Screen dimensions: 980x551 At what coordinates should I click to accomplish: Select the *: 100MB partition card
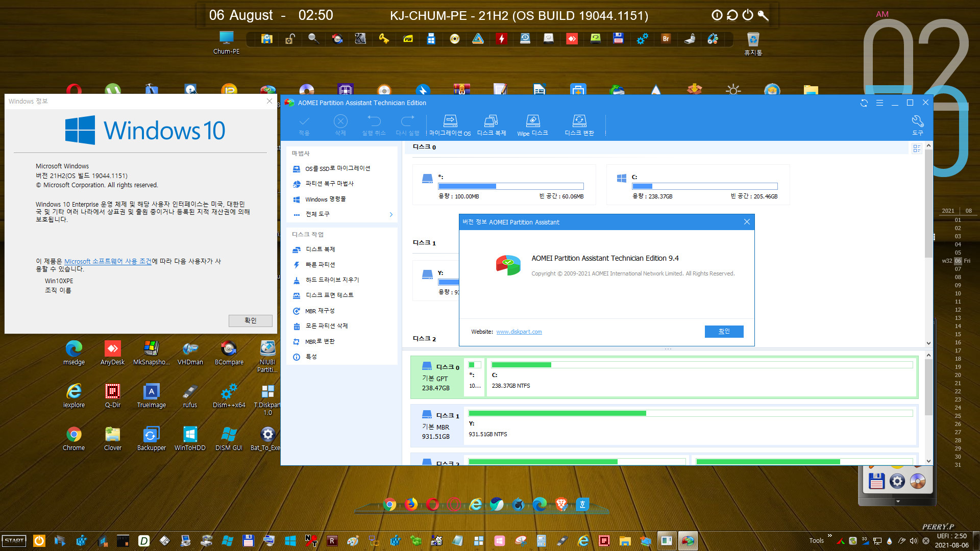point(504,185)
